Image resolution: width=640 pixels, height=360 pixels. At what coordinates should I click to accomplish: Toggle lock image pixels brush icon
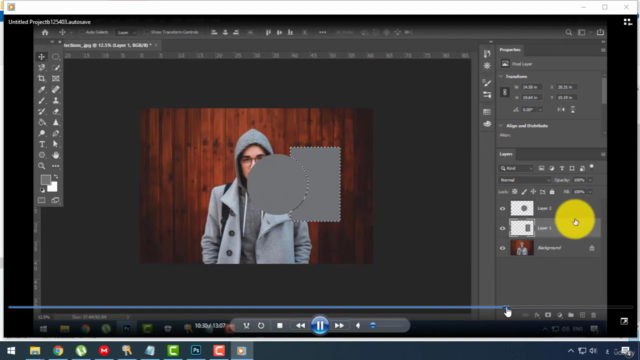(524, 192)
